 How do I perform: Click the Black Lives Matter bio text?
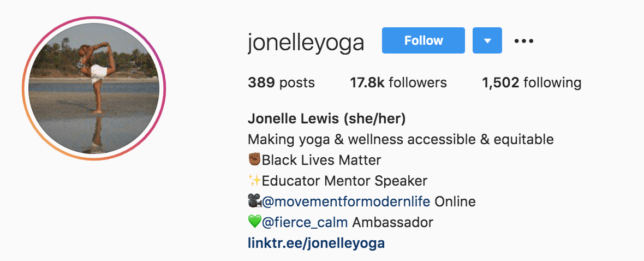(x=321, y=160)
